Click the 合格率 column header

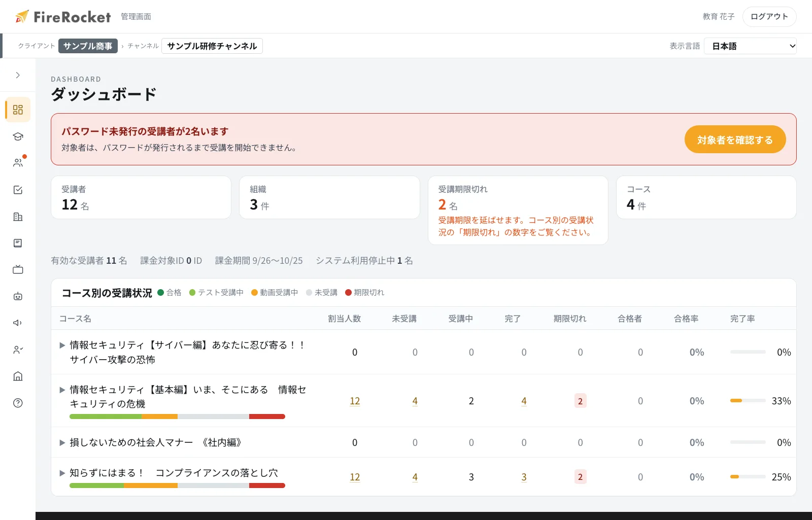[x=686, y=319]
